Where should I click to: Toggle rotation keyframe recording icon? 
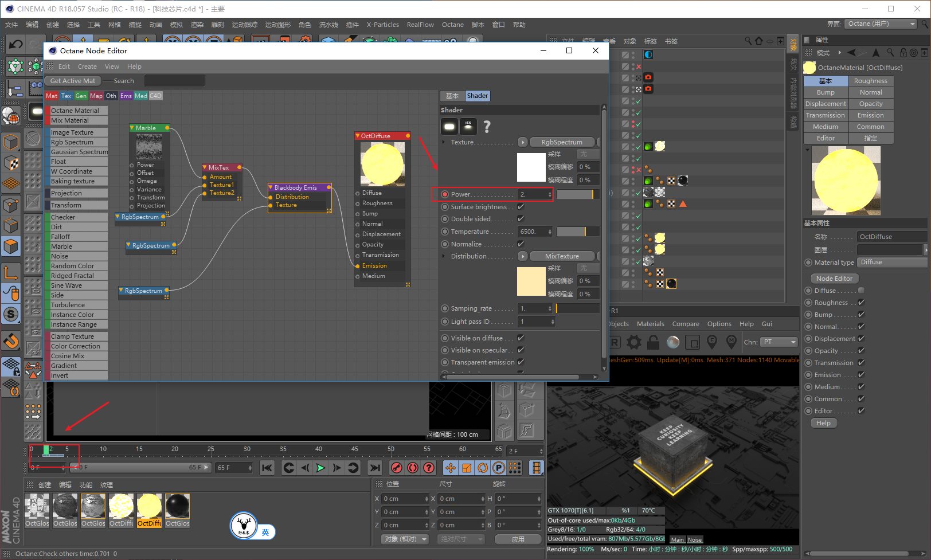[x=483, y=468]
